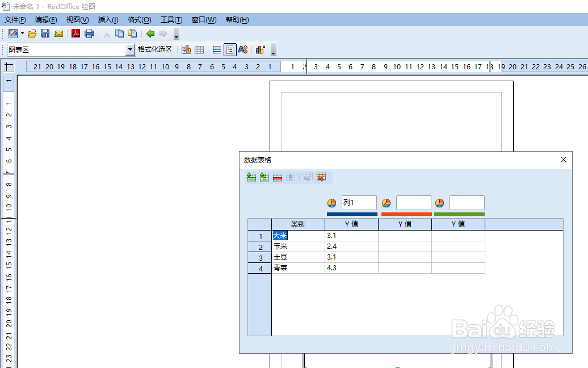Click the empty second series name field
Screen dimensions: 588x368
coord(414,203)
